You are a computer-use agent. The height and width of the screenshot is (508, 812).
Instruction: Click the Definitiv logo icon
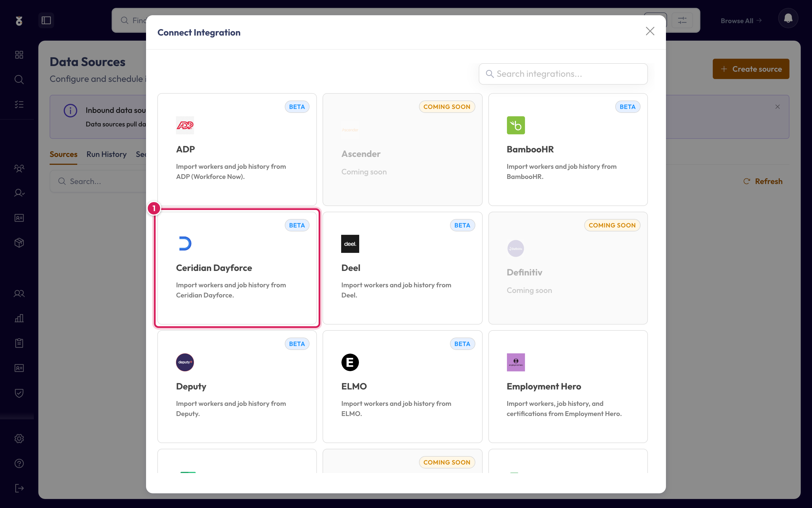tap(516, 249)
